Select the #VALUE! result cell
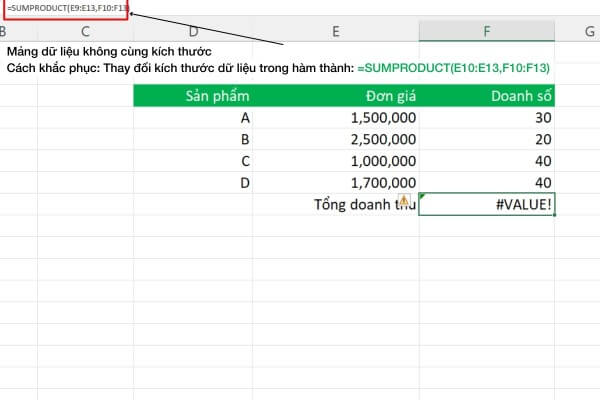 pyautogui.click(x=487, y=204)
